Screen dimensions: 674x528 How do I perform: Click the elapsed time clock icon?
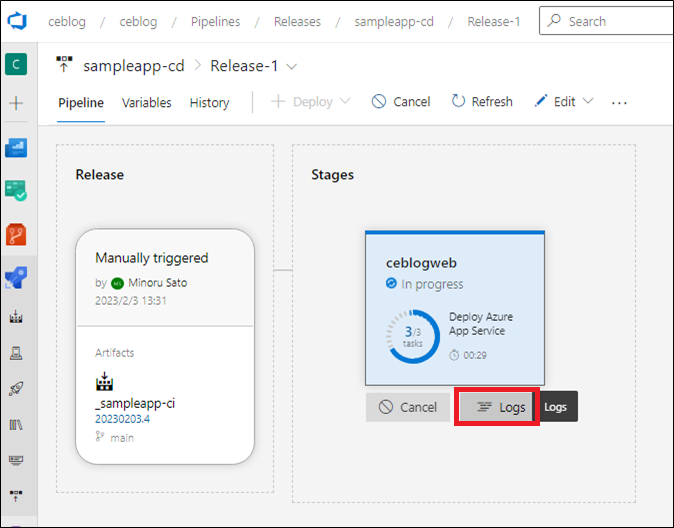click(x=454, y=355)
